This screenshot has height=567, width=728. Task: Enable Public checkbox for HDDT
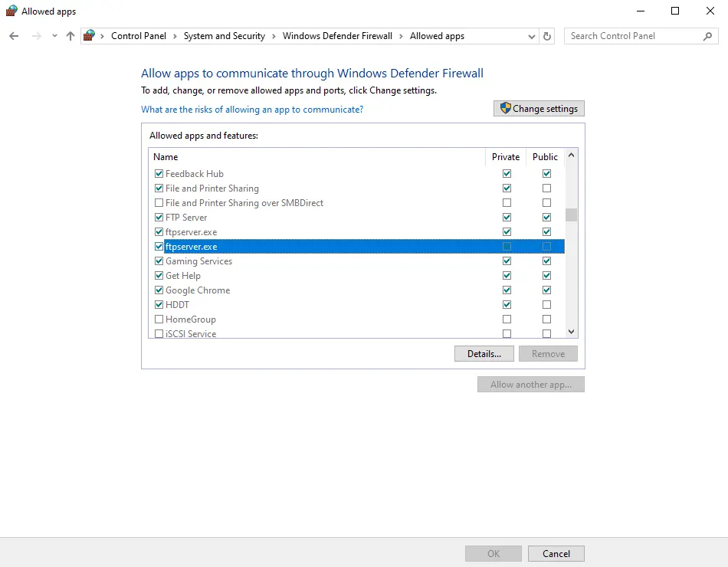pyautogui.click(x=546, y=305)
